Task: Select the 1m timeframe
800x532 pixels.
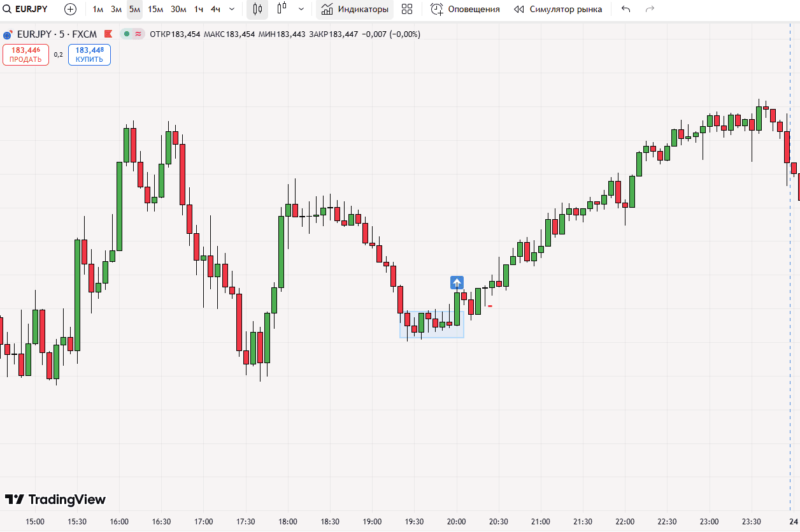Action: pyautogui.click(x=97, y=10)
